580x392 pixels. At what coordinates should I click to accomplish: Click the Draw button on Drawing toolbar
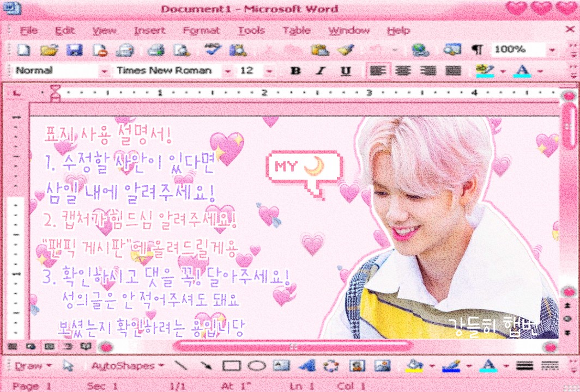click(x=33, y=366)
